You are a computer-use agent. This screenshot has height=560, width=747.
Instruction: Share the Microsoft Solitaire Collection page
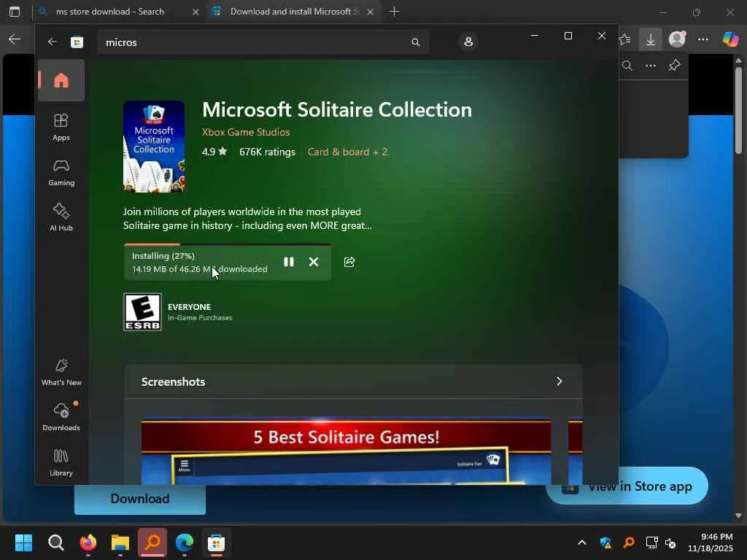349,262
